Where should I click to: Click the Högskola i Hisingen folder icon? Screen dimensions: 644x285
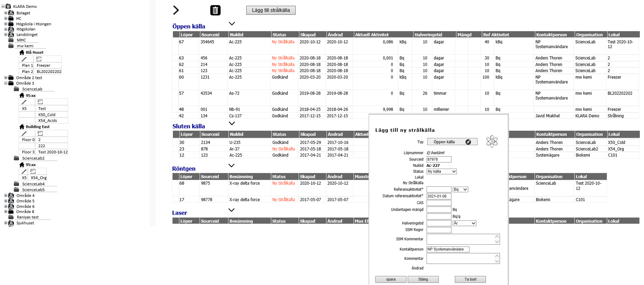[11, 24]
